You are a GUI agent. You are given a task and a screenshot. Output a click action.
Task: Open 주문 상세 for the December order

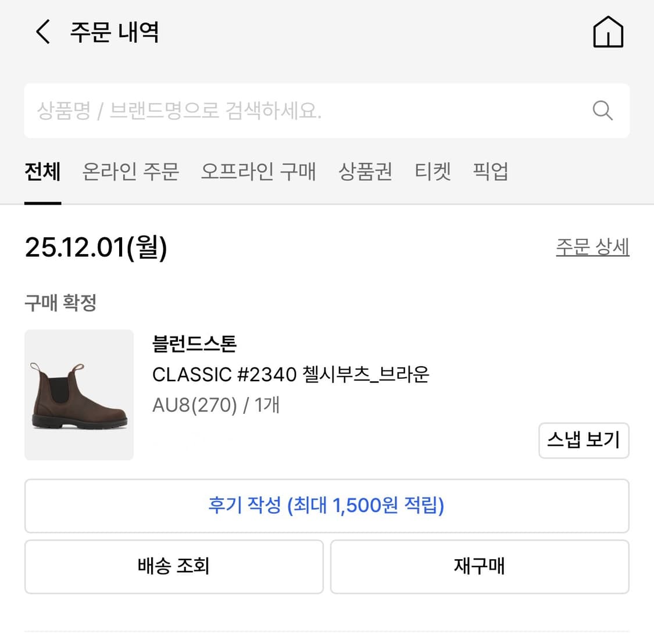(592, 247)
